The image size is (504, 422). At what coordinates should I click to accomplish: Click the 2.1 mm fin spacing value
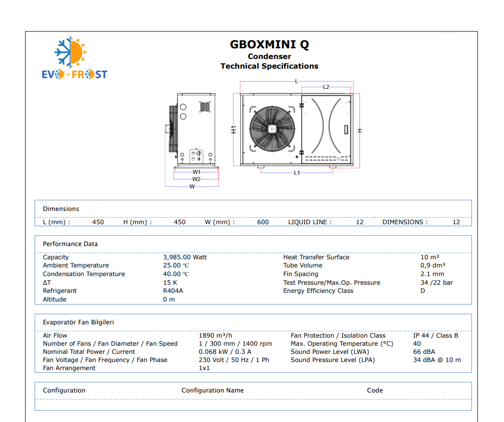432,274
